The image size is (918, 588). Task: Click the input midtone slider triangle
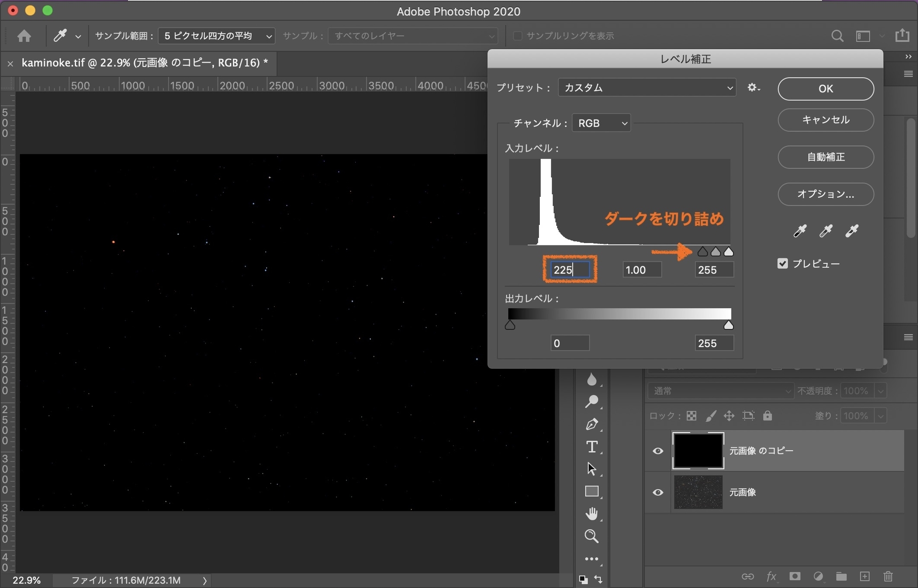click(x=716, y=251)
